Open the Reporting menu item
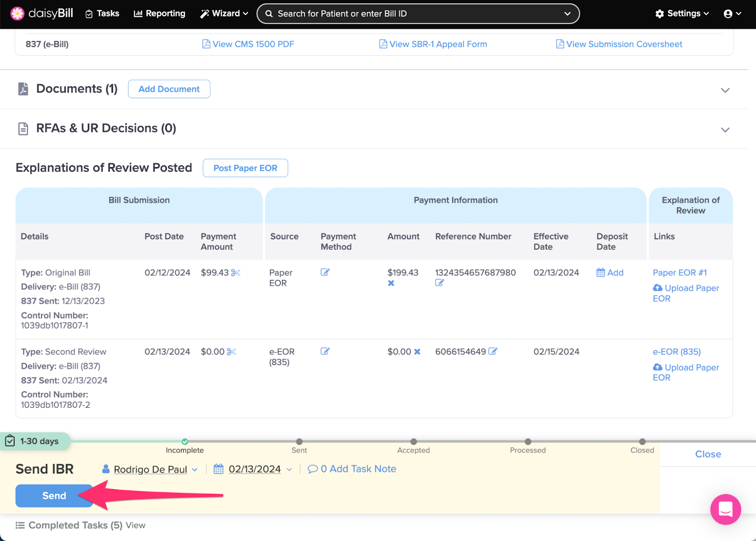 (x=160, y=14)
